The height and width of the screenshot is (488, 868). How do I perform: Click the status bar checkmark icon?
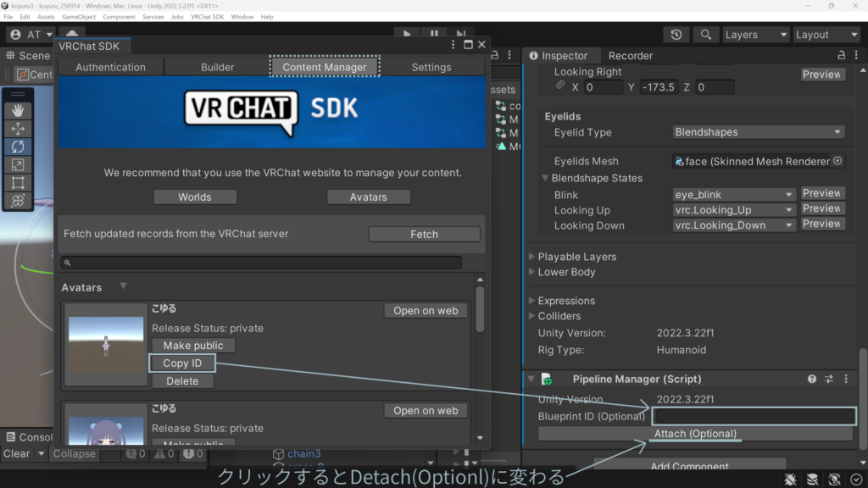(856, 480)
